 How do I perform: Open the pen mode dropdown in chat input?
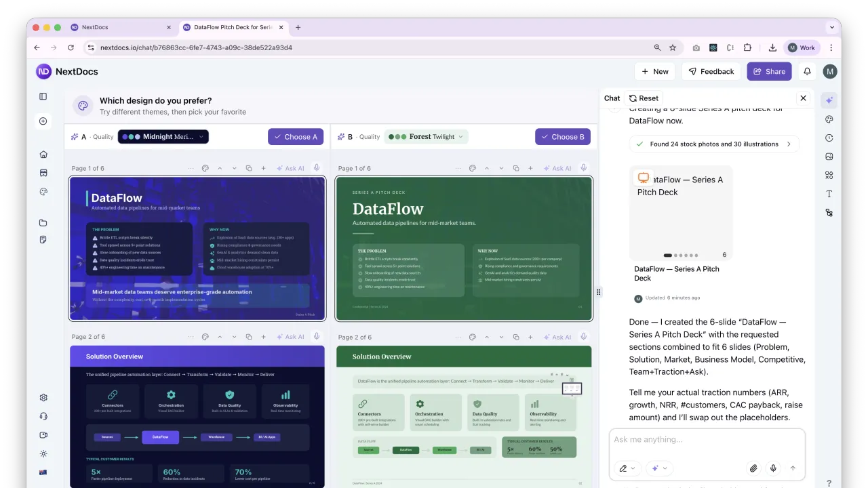[x=627, y=468]
